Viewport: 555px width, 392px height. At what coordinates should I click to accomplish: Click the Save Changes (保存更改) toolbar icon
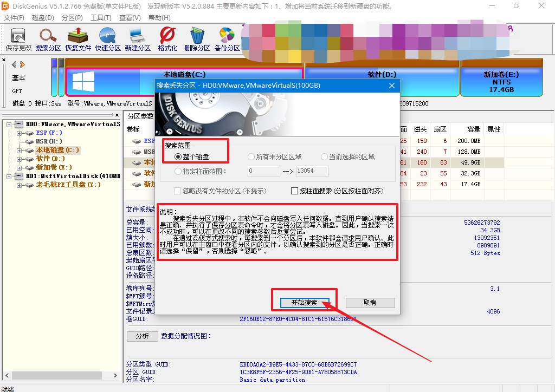pyautogui.click(x=18, y=40)
